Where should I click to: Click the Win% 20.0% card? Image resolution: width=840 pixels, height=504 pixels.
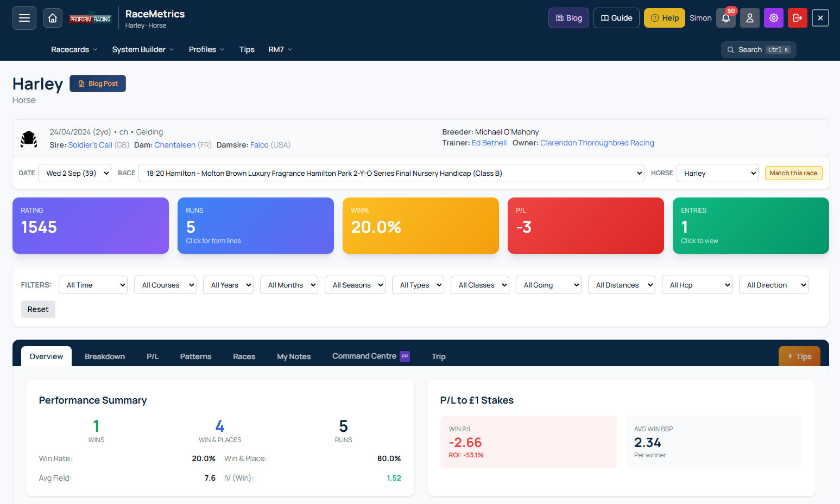point(421,226)
